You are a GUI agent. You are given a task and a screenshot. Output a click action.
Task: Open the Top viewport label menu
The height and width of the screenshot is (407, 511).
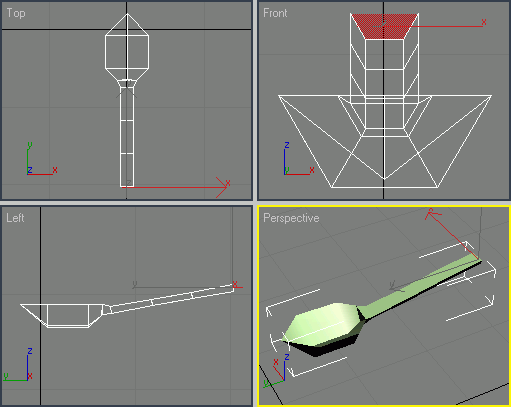point(16,13)
